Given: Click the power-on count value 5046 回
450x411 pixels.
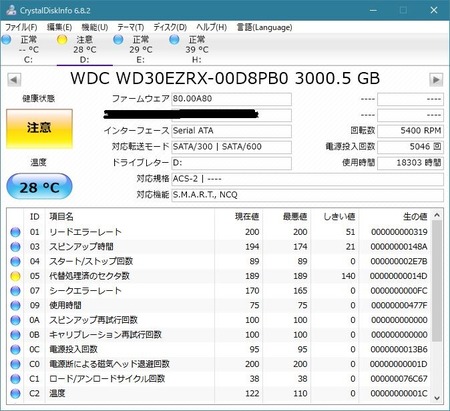Looking at the screenshot, I should [410, 147].
